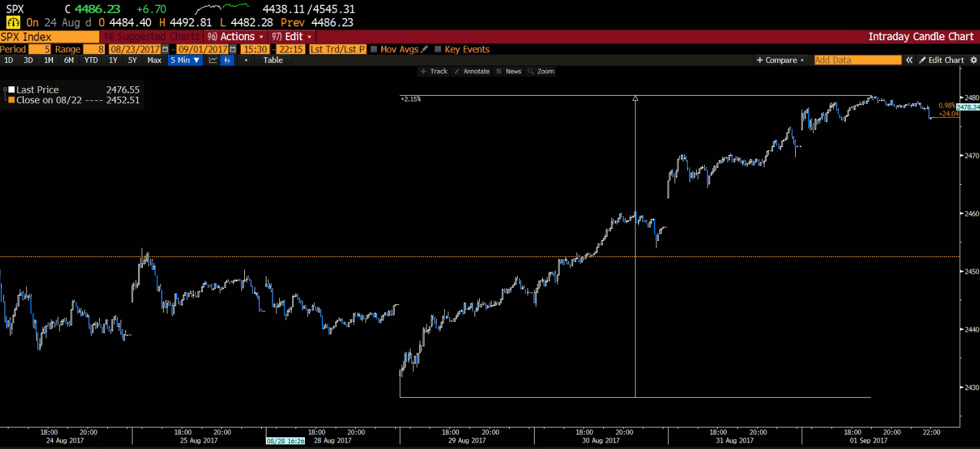Edit moving averages pencil icon

point(424,50)
